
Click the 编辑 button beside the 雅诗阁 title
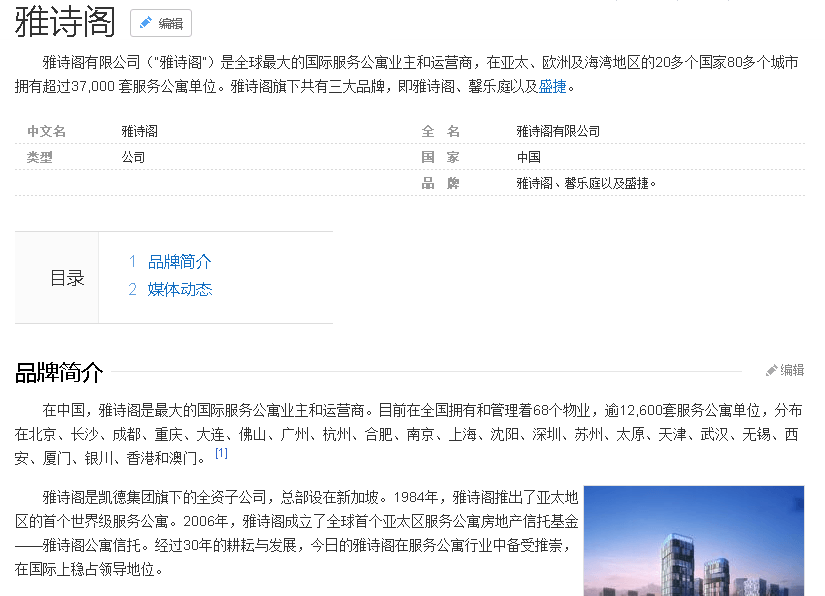coord(161,23)
